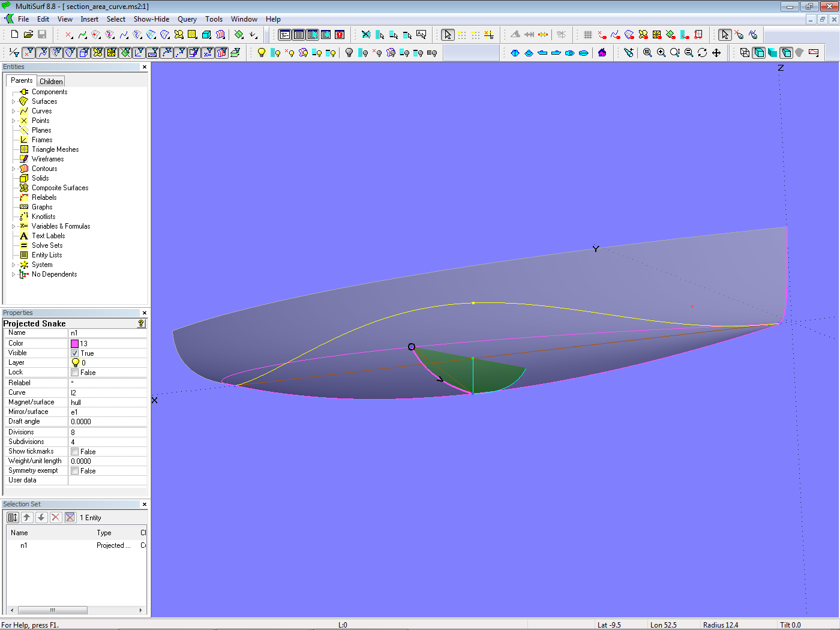Open a model with the folder icon
Viewport: 840px width, 630px height.
(28, 35)
